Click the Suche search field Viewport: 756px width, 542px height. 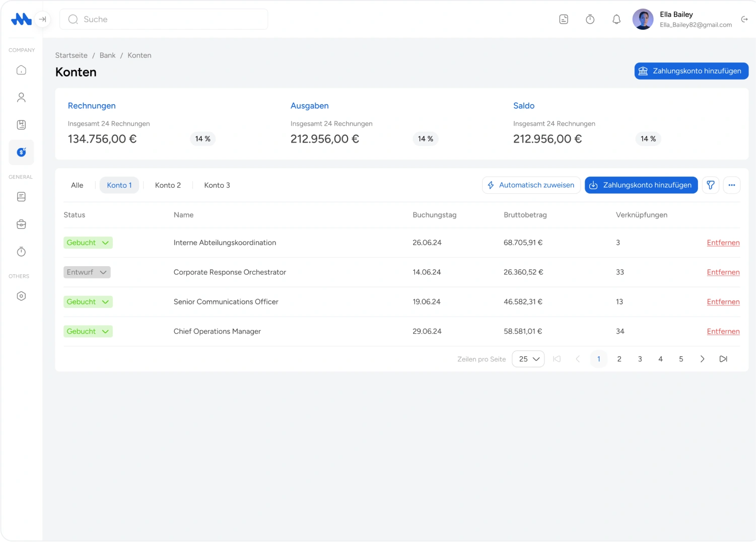[164, 19]
